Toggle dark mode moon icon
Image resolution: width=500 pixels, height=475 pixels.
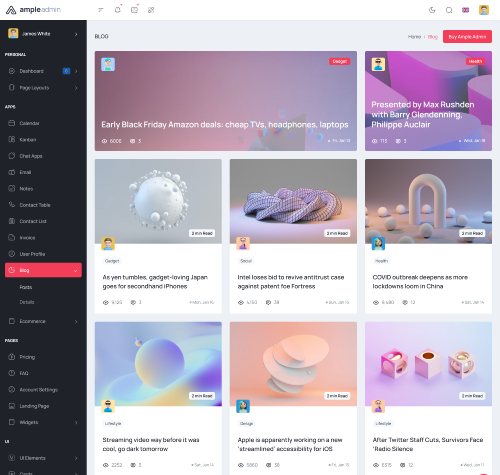pyautogui.click(x=432, y=10)
